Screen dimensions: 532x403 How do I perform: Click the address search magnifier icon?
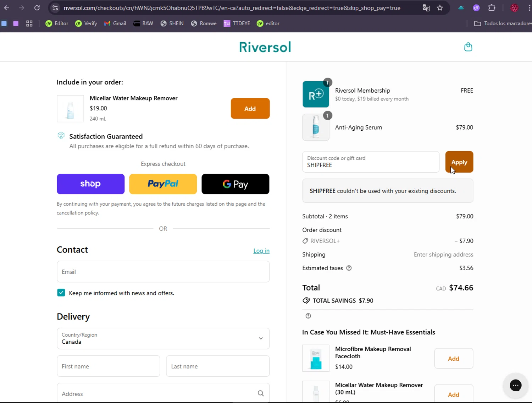pos(261,393)
